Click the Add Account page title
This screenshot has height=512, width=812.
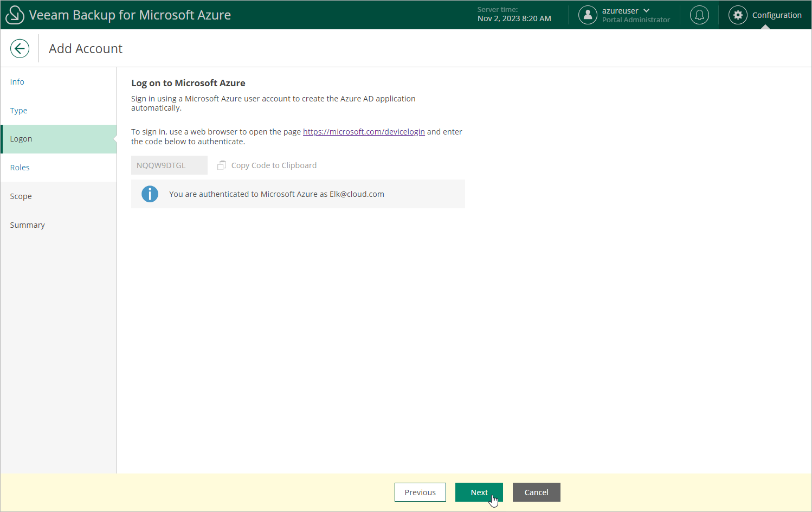coord(86,49)
